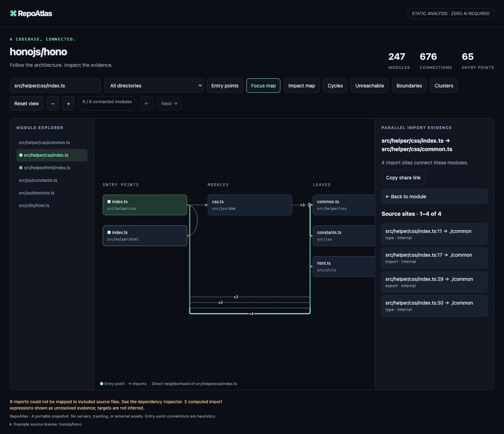504x434 pixels.
Task: Select src/utils/html.ts in Module Explorer
Action: 52,206
